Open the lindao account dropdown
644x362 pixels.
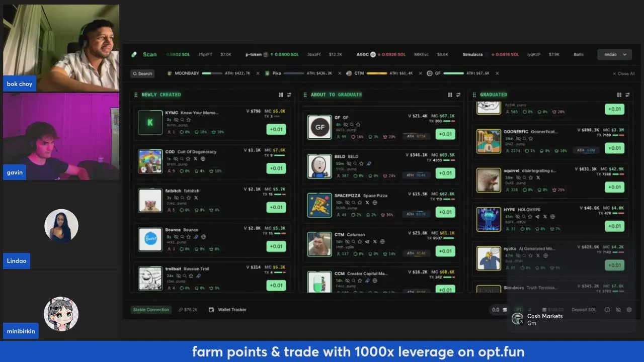click(614, 54)
